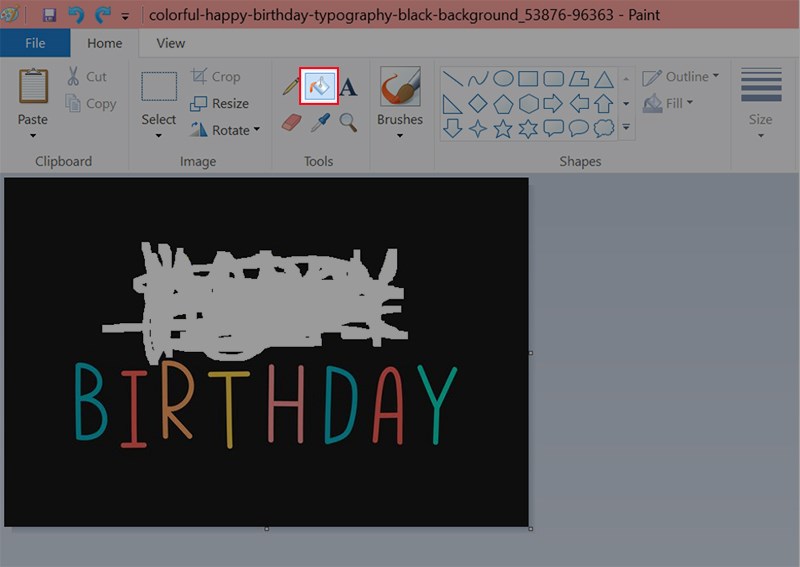800x567 pixels.
Task: Select the Pencil tool
Action: coord(291,87)
